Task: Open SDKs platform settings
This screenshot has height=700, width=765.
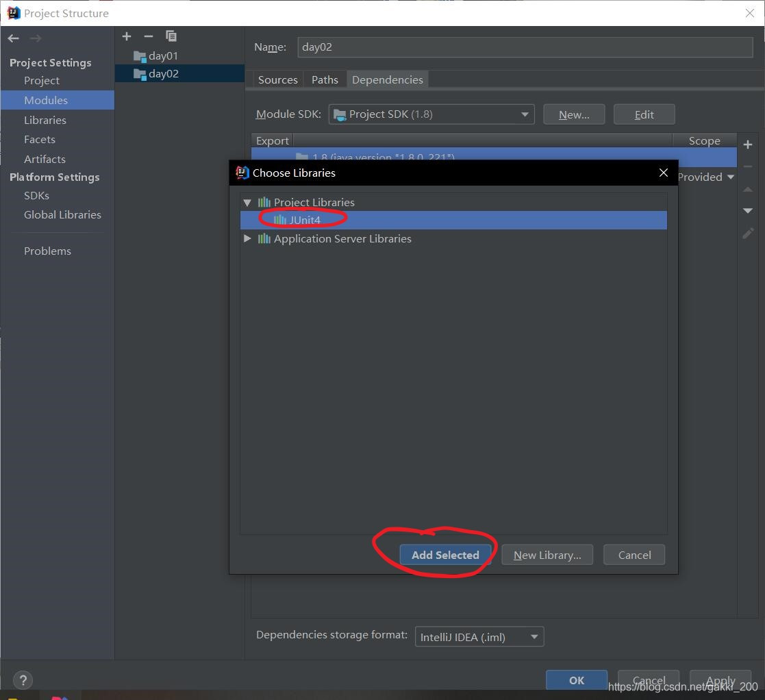Action: pyautogui.click(x=36, y=196)
